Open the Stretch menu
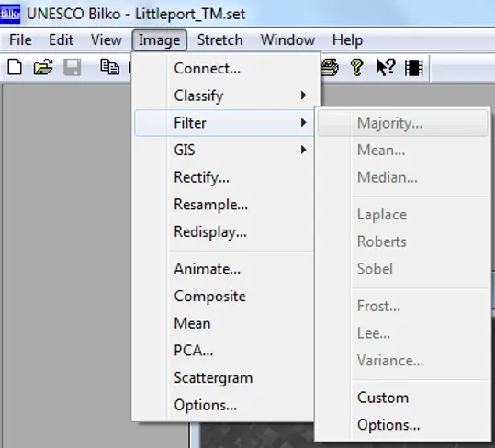The image size is (495, 448). (220, 40)
